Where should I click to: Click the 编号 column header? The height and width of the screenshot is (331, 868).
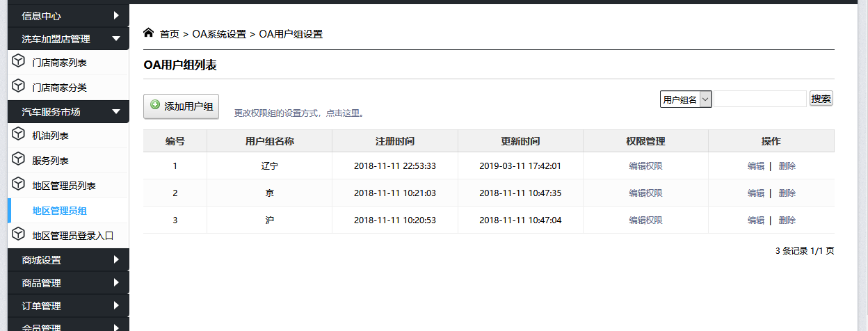coord(175,141)
